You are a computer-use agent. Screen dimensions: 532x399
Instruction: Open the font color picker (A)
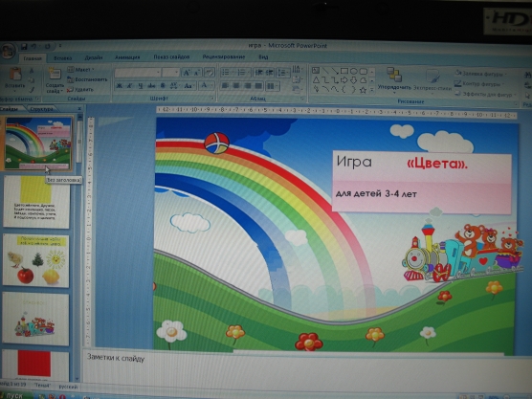tap(207, 85)
